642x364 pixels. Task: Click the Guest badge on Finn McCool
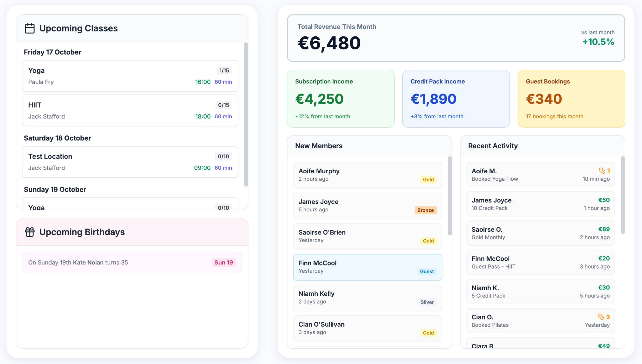click(427, 271)
